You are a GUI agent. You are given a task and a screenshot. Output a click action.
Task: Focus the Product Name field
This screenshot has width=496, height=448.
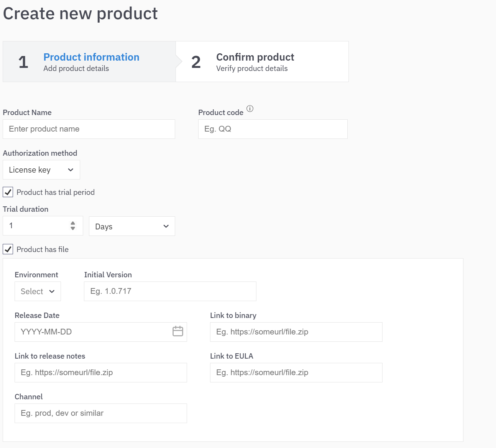[x=89, y=129]
